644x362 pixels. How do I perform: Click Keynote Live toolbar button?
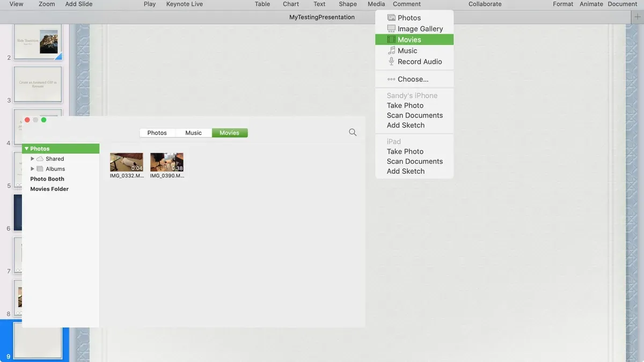coord(185,4)
